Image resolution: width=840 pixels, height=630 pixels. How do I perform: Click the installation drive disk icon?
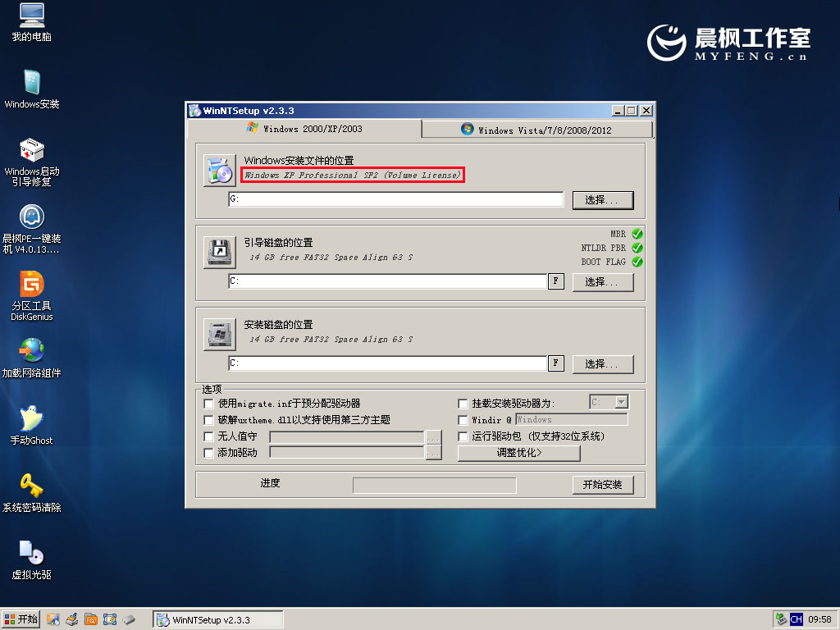pos(220,335)
